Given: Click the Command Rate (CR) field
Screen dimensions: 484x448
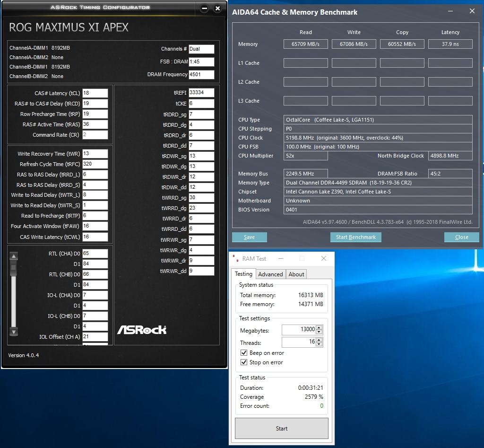Looking at the screenshot, I should 95,135.
